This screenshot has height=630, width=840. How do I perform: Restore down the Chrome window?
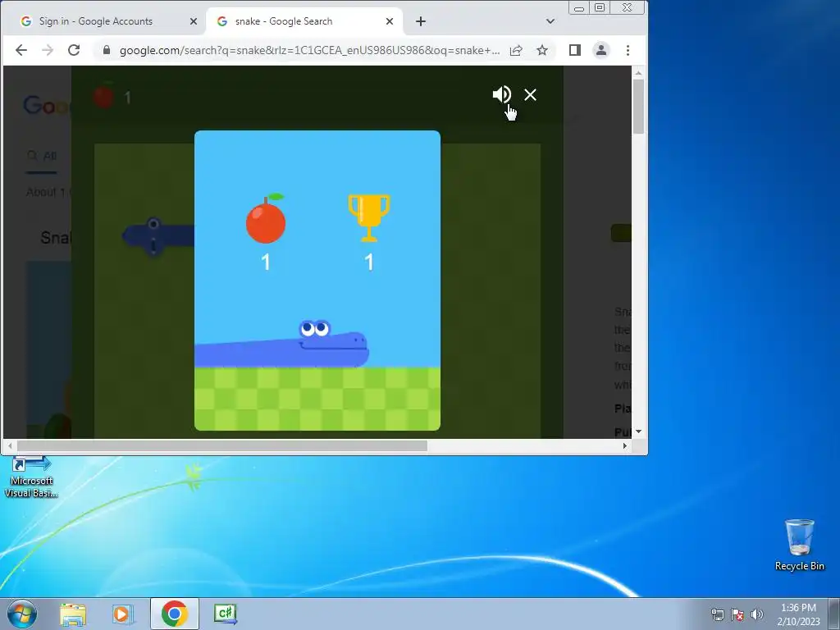tap(600, 8)
